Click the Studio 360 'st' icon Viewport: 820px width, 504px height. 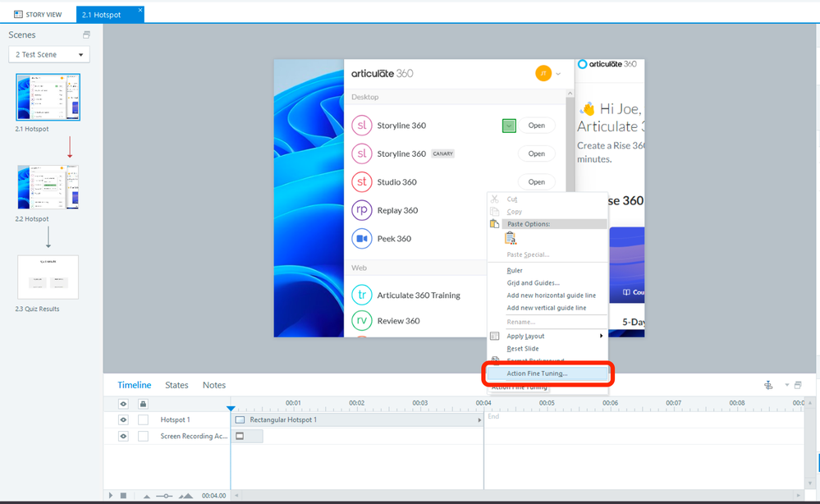361,182
